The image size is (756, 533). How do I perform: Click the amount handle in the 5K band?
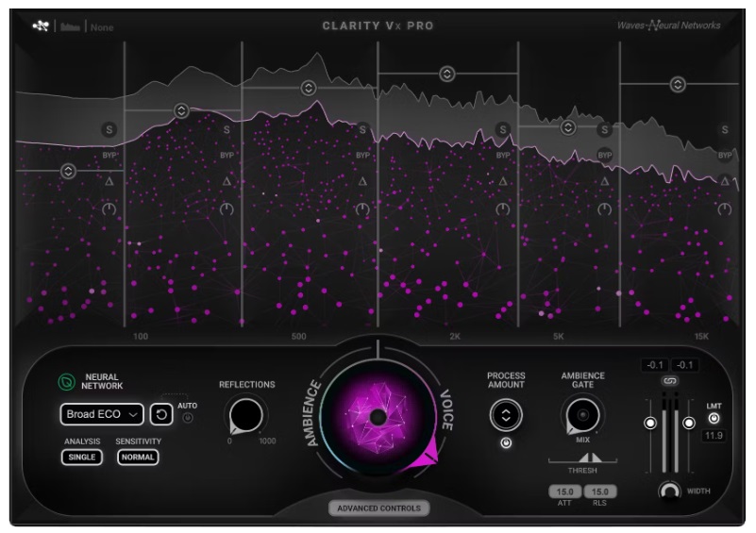click(568, 127)
